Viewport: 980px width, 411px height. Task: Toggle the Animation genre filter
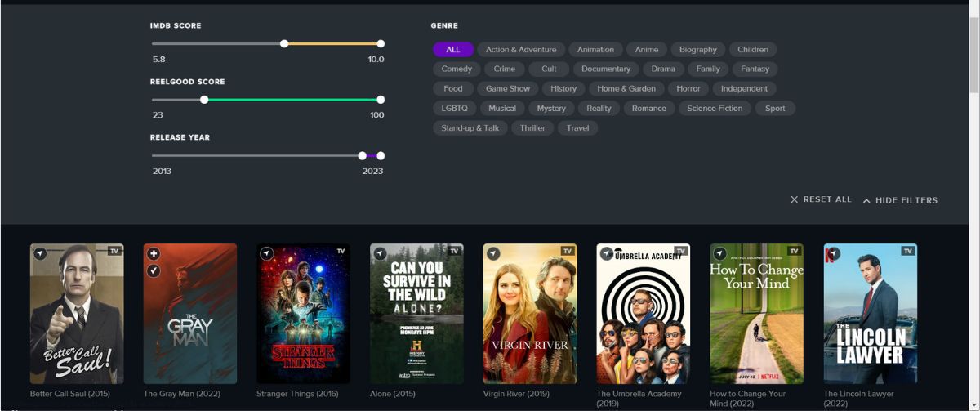coord(595,50)
